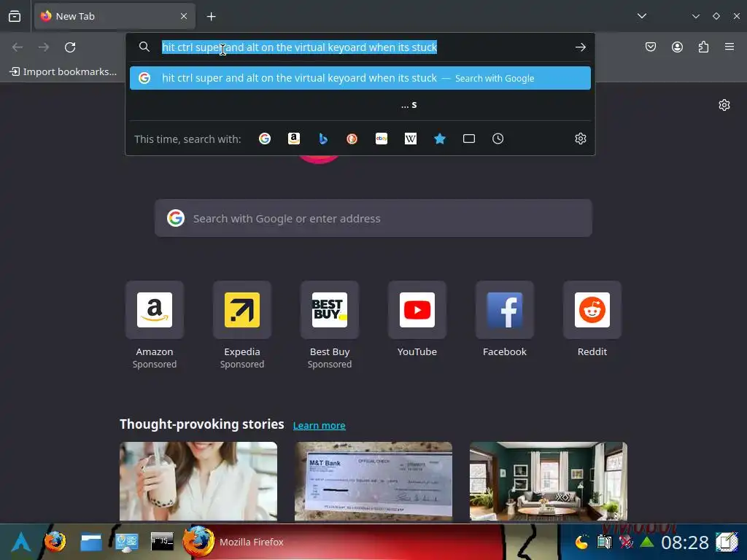This screenshot has height=560, width=747.
Task: Open new tab page personalize gear
Action: pyautogui.click(x=724, y=105)
